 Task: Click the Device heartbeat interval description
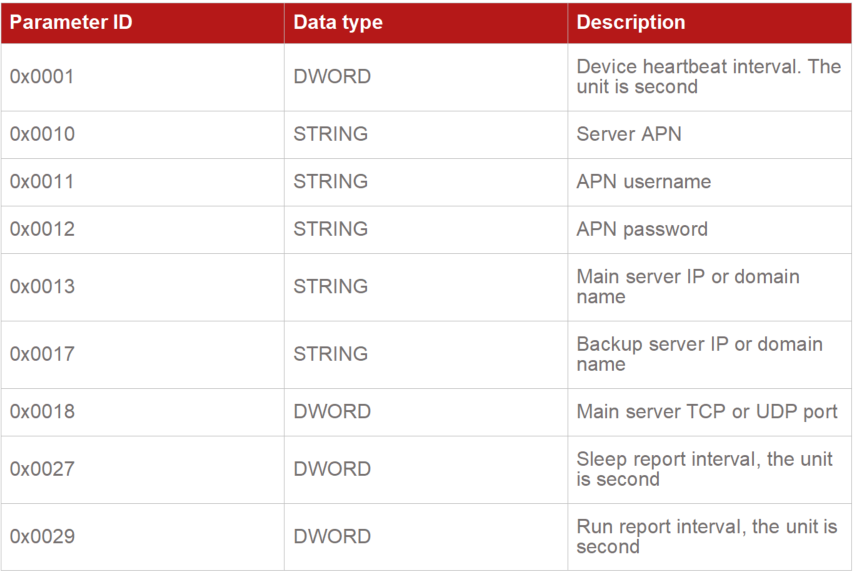(x=708, y=77)
